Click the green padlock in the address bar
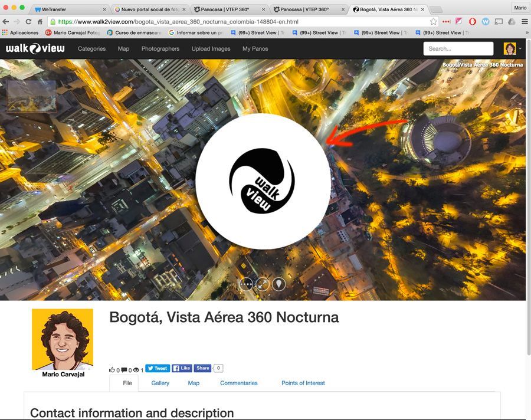The height and width of the screenshot is (420, 531). pyautogui.click(x=53, y=22)
